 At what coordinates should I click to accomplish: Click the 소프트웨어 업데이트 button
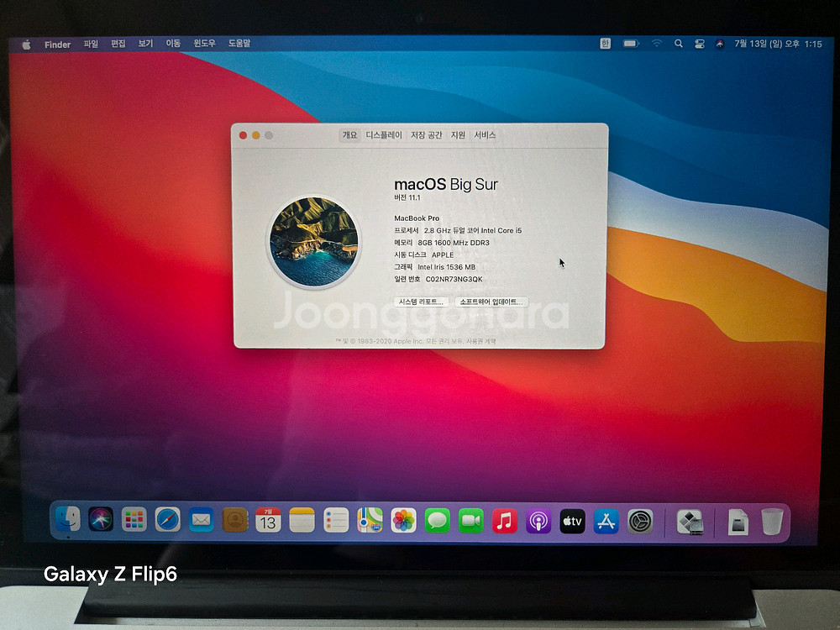491,302
